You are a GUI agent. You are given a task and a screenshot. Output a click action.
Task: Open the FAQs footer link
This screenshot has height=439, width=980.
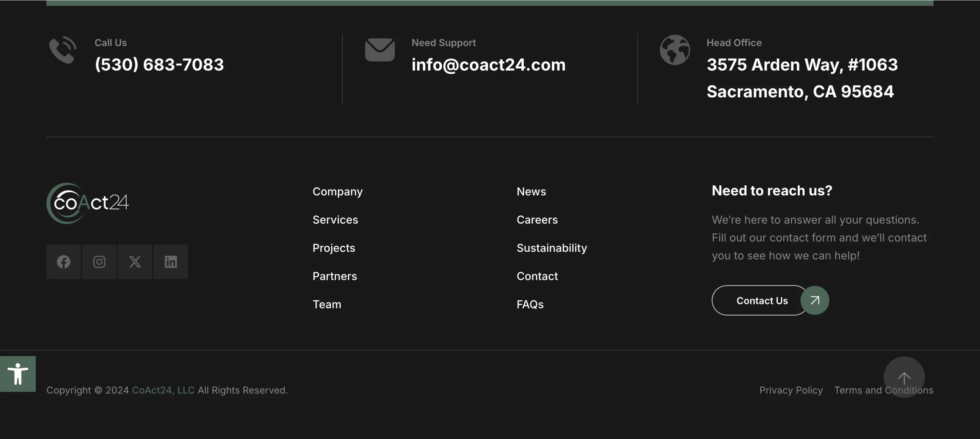530,305
